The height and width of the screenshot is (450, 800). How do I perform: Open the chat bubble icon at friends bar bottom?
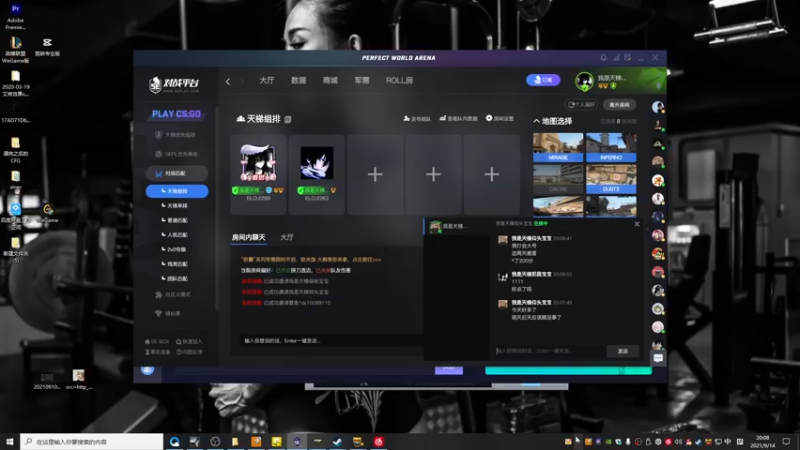click(658, 358)
